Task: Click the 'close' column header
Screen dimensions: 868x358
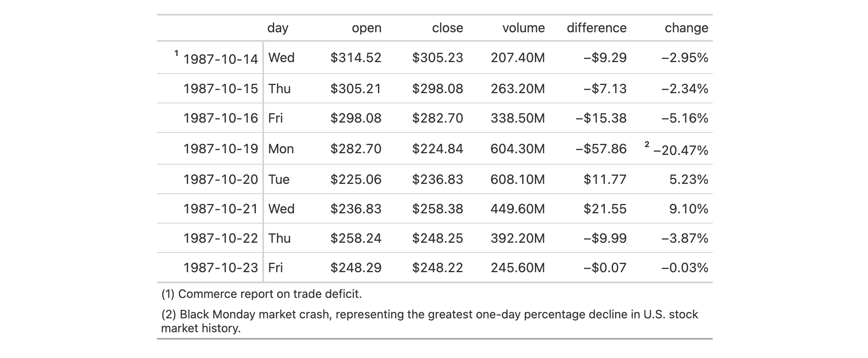Action: click(x=447, y=28)
